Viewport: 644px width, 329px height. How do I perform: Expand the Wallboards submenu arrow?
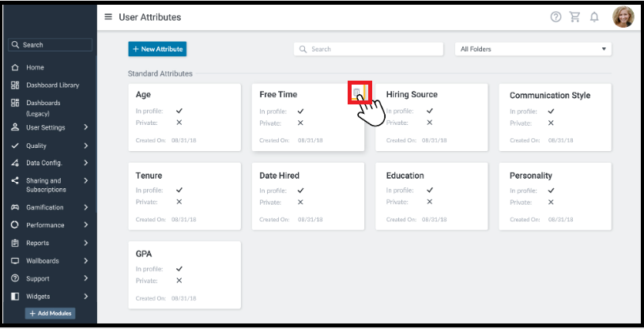tap(86, 261)
